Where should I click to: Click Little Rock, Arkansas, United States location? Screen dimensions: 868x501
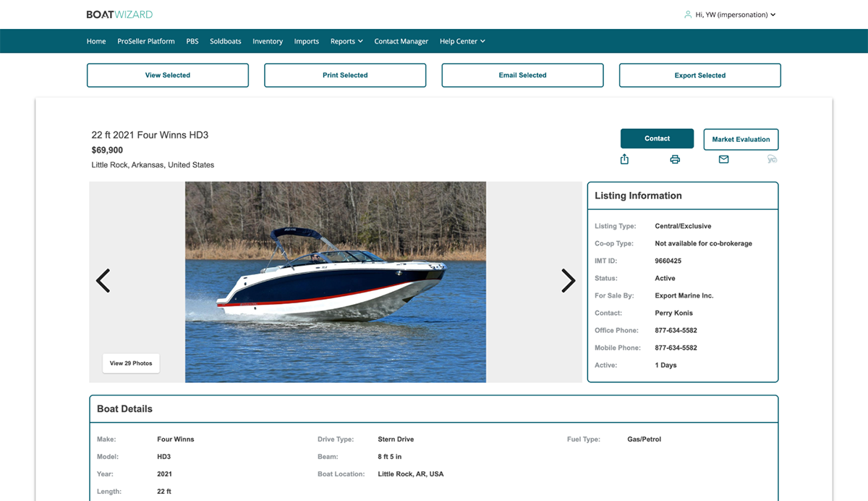point(153,165)
